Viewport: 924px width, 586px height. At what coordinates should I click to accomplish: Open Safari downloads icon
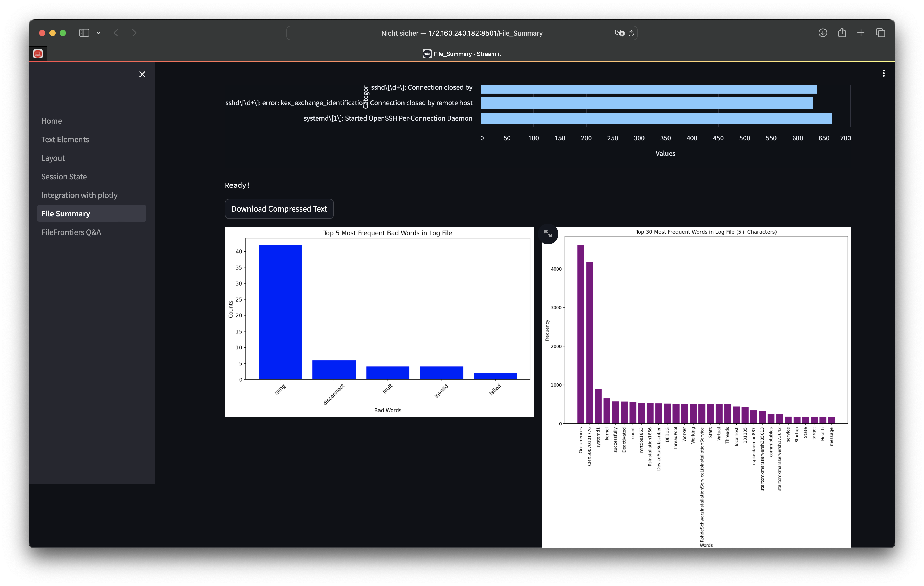[x=822, y=33]
